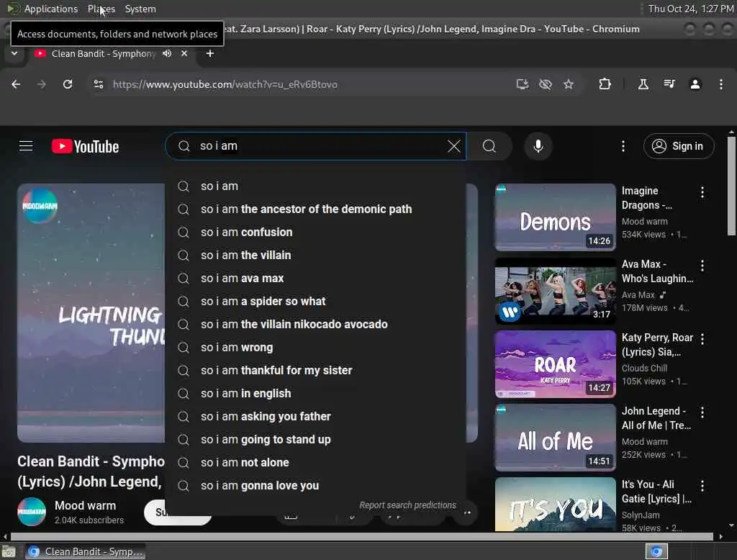Screen dimensions: 737x560
Task: Click the install app icon in address bar
Action: 523,84
